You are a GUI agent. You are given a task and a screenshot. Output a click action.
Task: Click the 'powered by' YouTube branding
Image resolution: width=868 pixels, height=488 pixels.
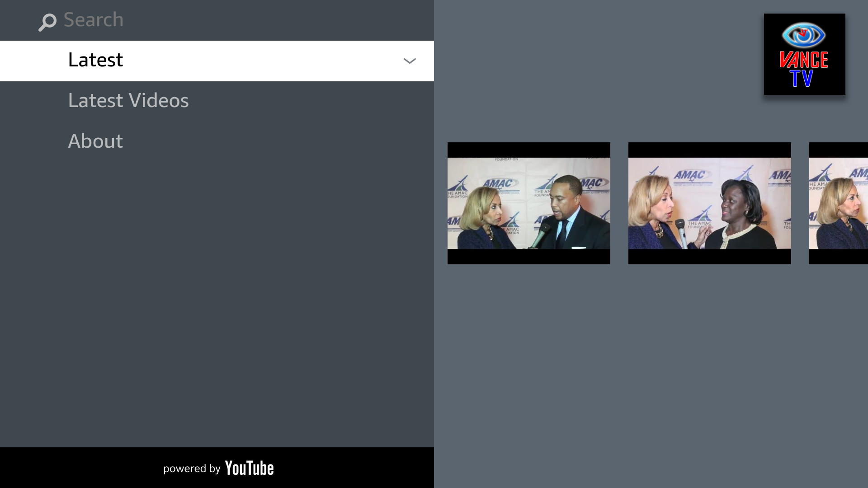click(x=218, y=468)
